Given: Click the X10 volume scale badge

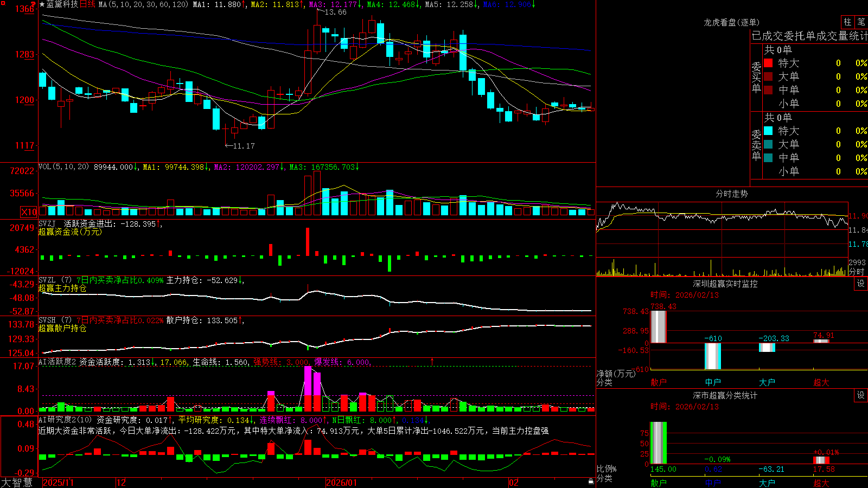Looking at the screenshot, I should pos(29,212).
